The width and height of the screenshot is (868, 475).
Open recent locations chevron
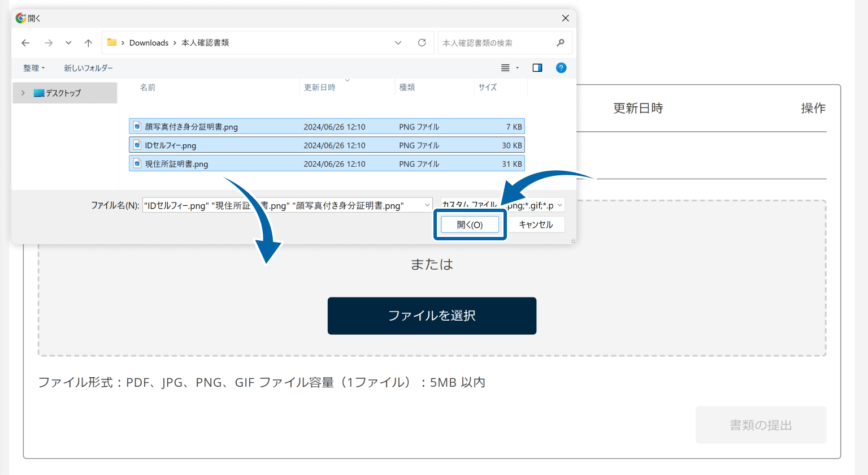pos(68,43)
